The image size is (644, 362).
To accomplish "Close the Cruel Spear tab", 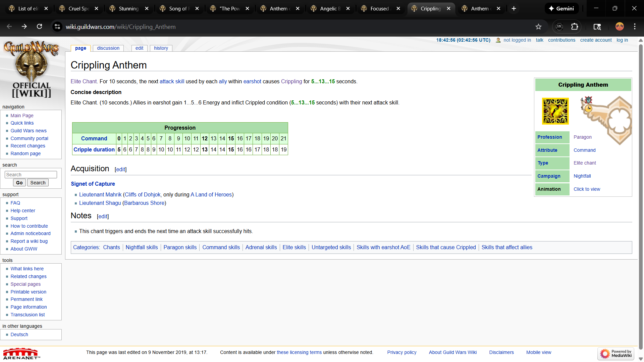I will (x=96, y=8).
